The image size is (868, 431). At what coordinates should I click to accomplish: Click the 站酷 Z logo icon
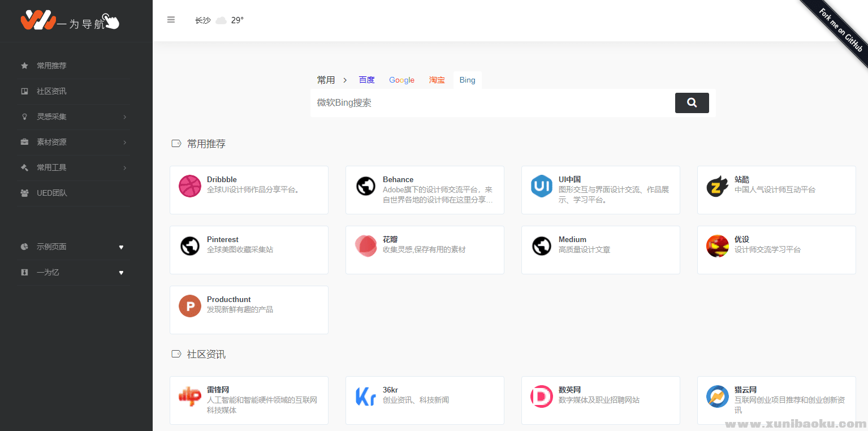tap(717, 186)
